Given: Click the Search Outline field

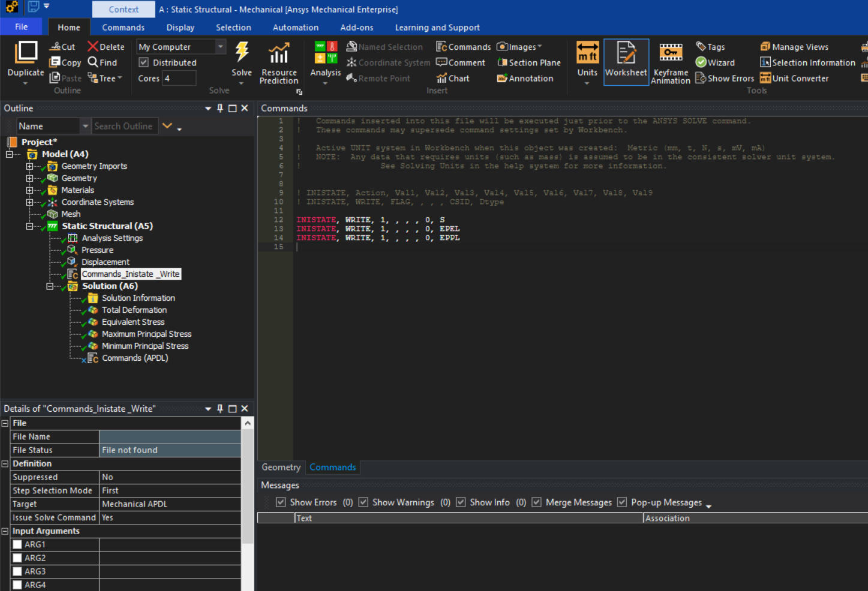Looking at the screenshot, I should 125,126.
